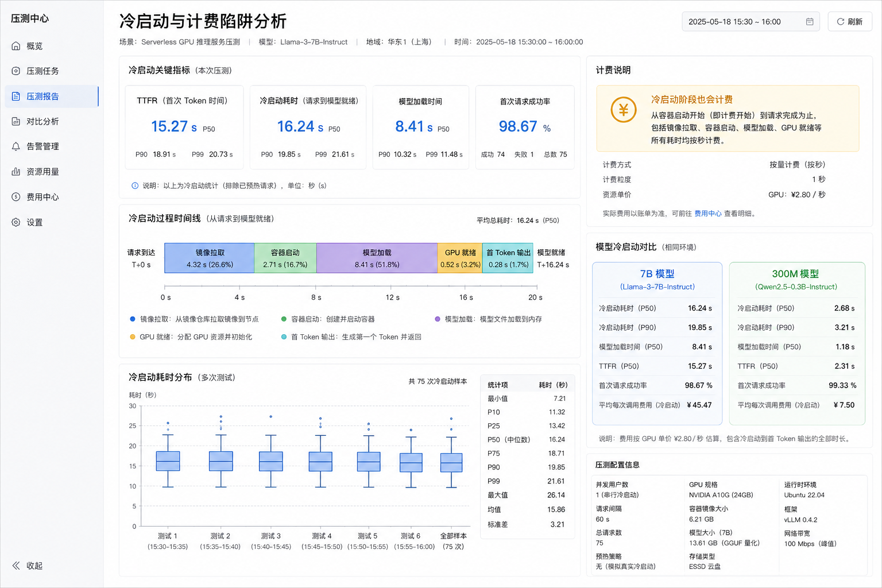Click the yen coin icon in billing notice

coord(624,109)
